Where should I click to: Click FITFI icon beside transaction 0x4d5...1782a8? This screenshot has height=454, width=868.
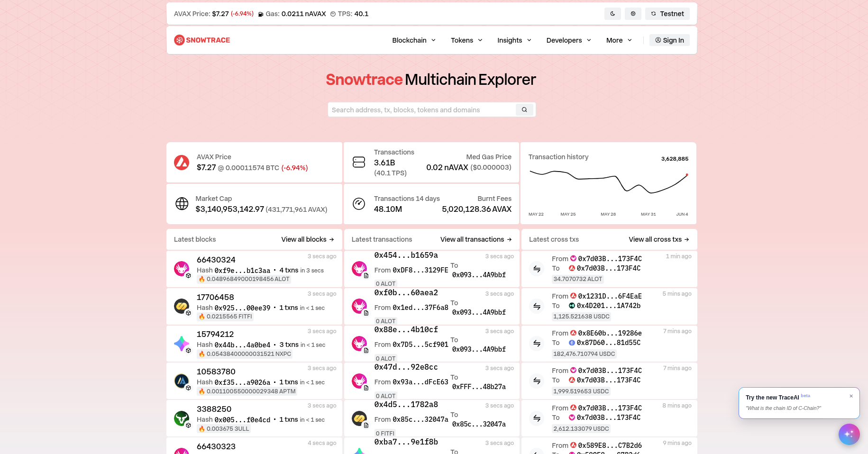(359, 418)
